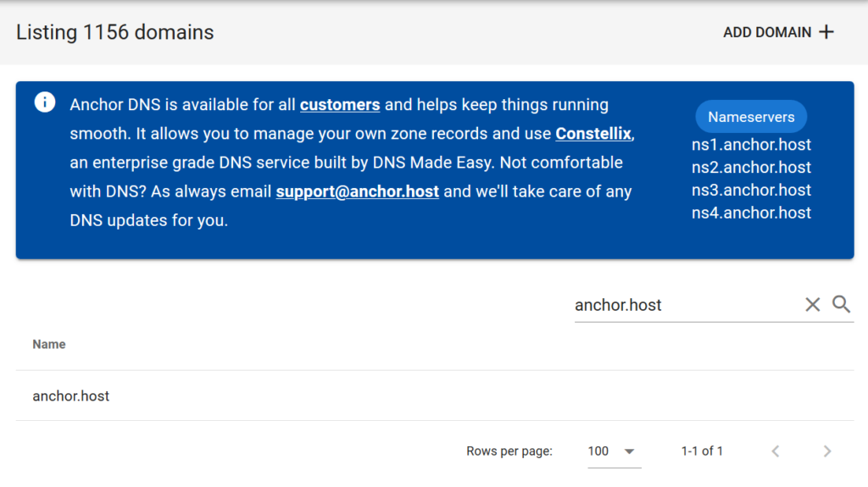
Task: Sort by the Name column header
Action: pyautogui.click(x=49, y=344)
